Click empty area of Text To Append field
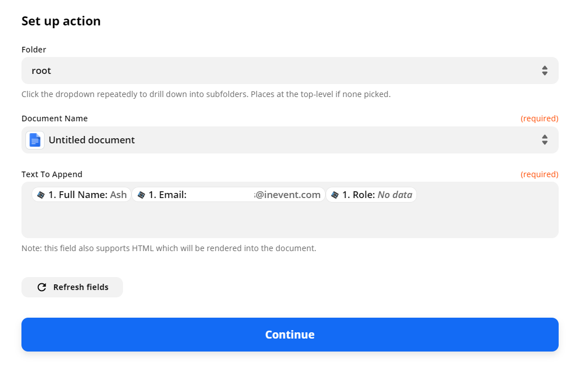588x382 pixels. pyautogui.click(x=290, y=221)
